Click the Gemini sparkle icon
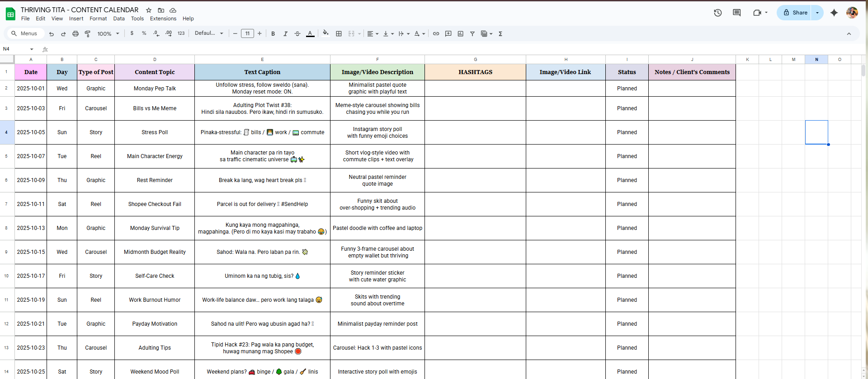The height and width of the screenshot is (379, 868). (834, 13)
